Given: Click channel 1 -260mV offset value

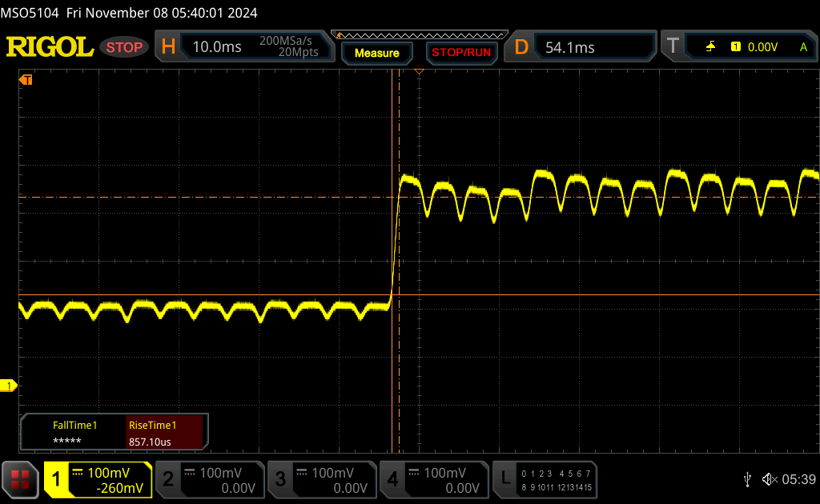Looking at the screenshot, I should 120,488.
